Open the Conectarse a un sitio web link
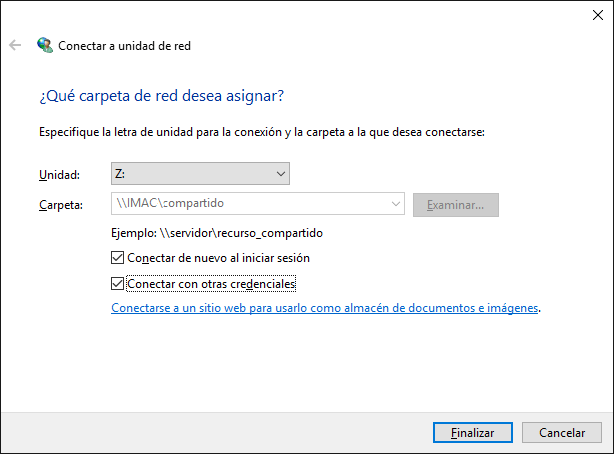614x454 pixels. point(324,309)
